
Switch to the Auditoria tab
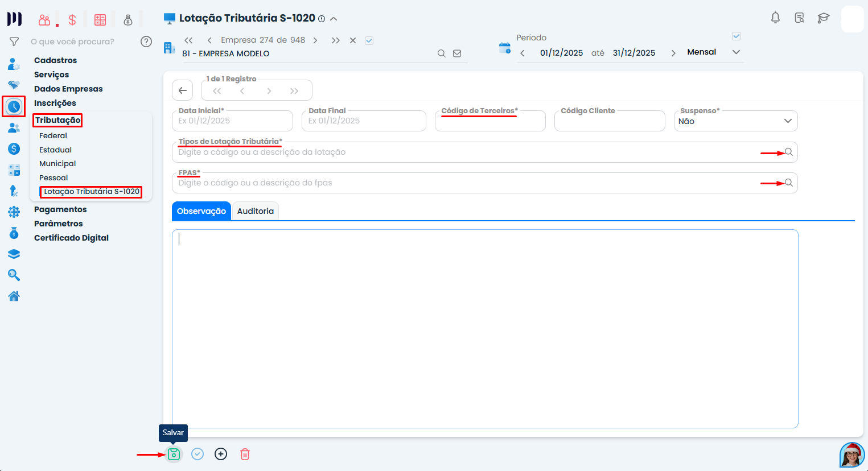point(255,211)
